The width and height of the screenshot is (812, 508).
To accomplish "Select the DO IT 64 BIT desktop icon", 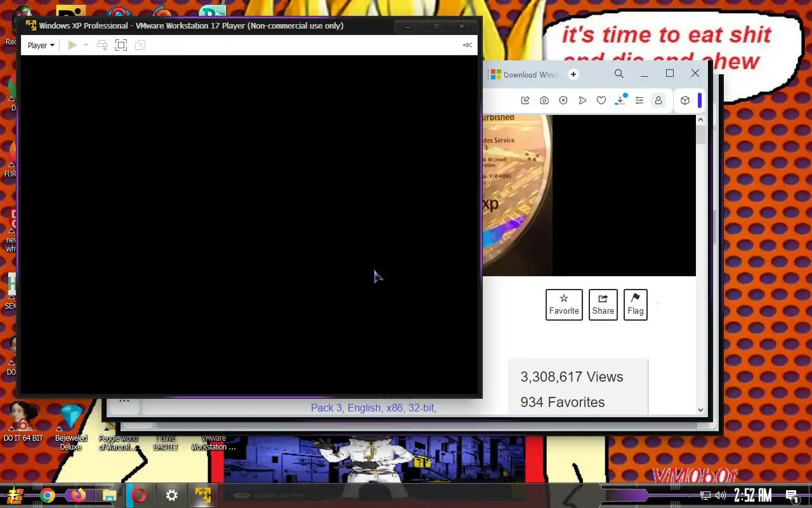I will pos(23,422).
